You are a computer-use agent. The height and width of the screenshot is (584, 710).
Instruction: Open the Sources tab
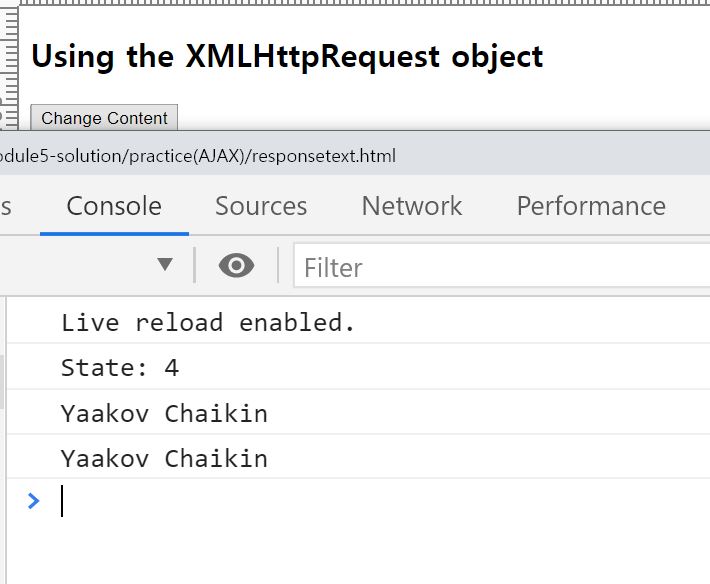point(261,206)
